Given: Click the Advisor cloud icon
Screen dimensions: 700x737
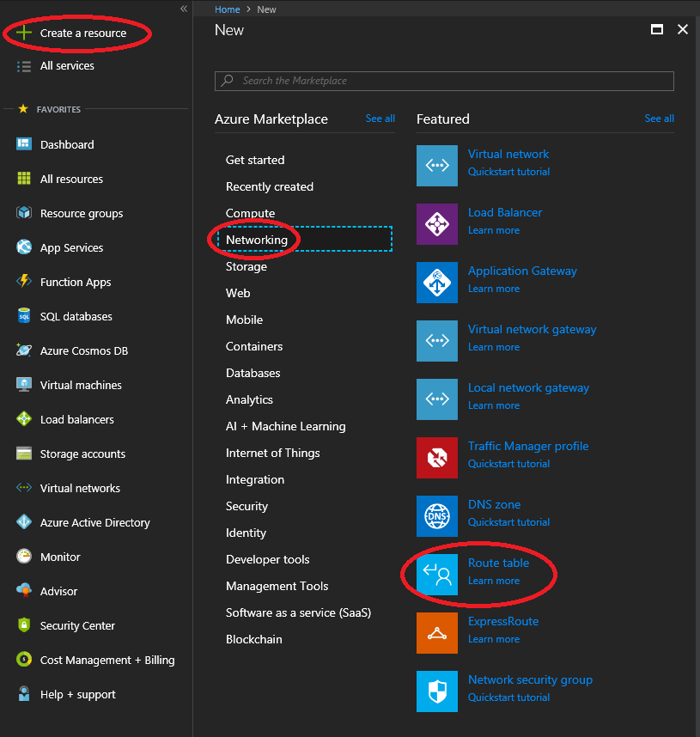Looking at the screenshot, I should tap(24, 590).
